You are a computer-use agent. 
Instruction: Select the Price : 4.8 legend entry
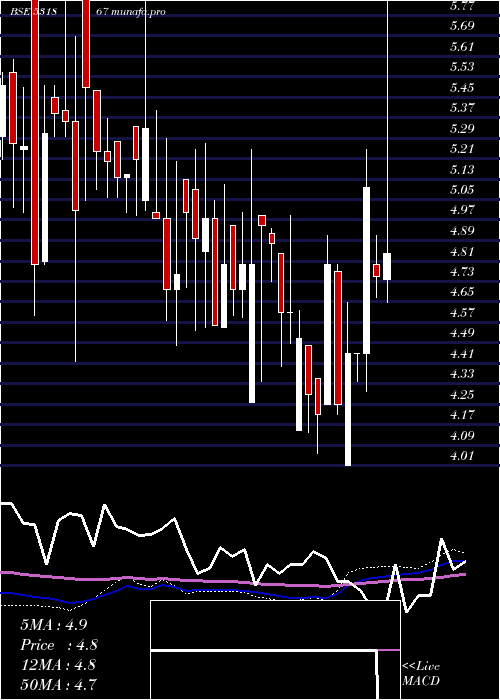(59, 645)
